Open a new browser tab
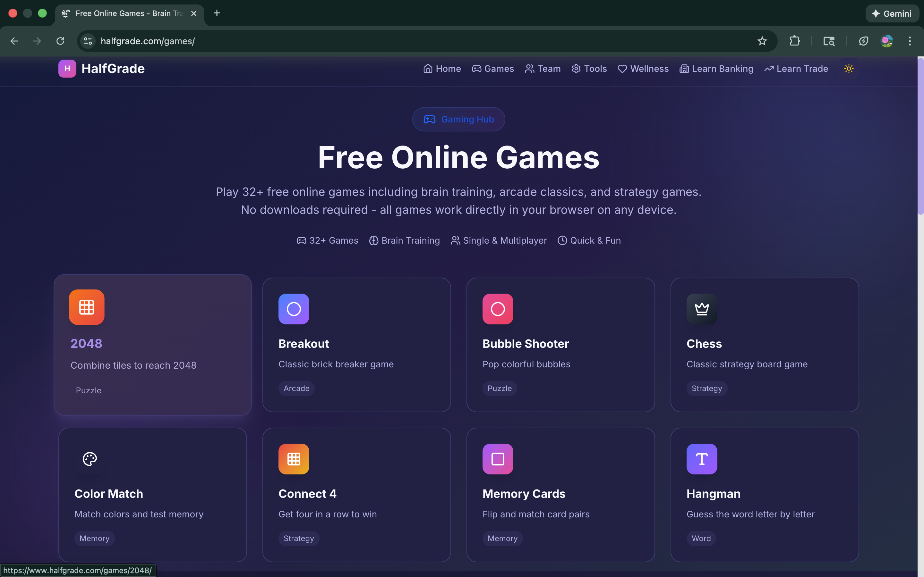Screen dimensions: 924x577 217,13
